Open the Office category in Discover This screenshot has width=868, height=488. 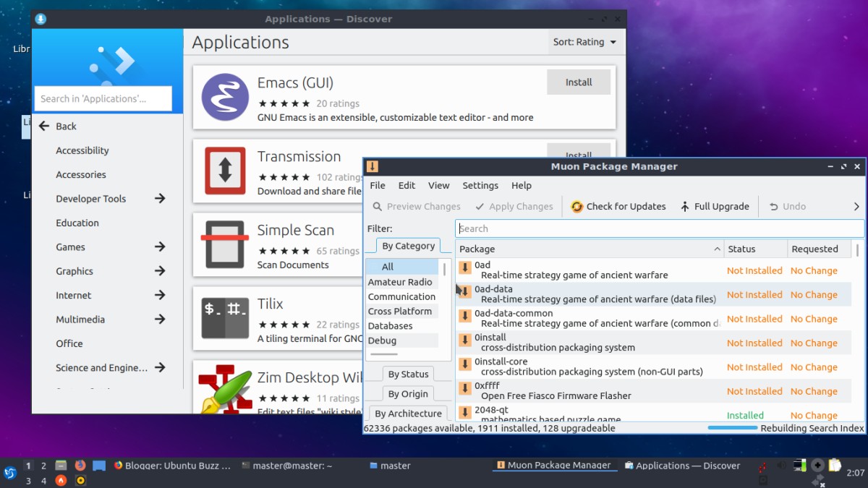click(x=69, y=343)
